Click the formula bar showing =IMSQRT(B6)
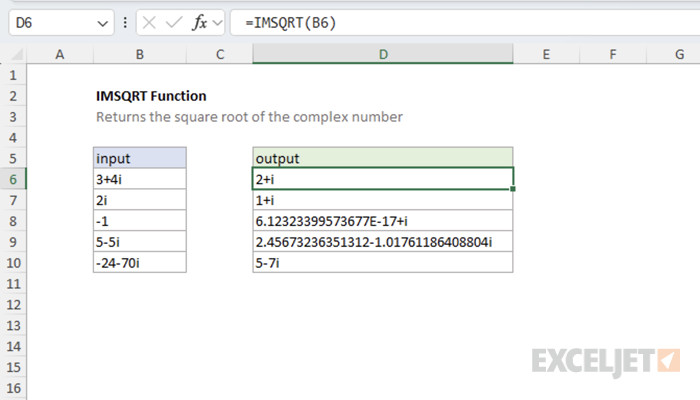The height and width of the screenshot is (400, 700). (465, 23)
